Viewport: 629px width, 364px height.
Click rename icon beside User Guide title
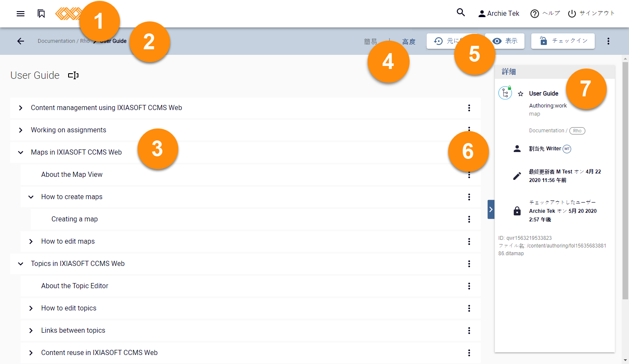(x=73, y=75)
